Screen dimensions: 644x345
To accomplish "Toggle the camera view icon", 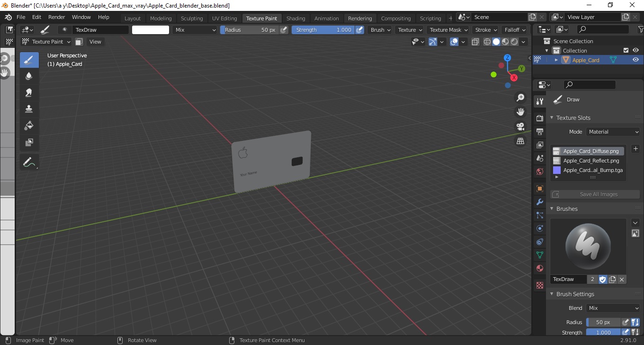I will tap(520, 127).
